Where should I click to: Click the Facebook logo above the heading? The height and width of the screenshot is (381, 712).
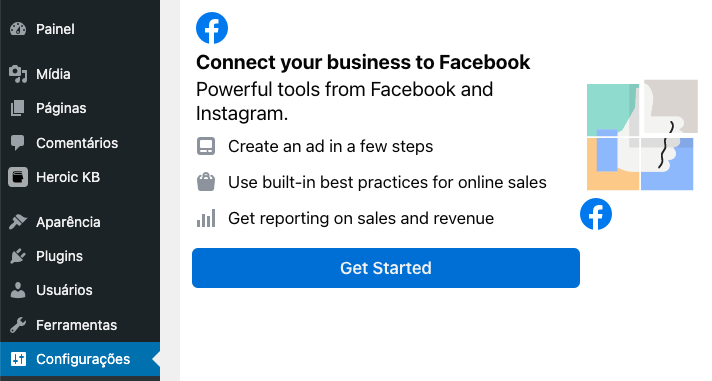pyautogui.click(x=212, y=28)
